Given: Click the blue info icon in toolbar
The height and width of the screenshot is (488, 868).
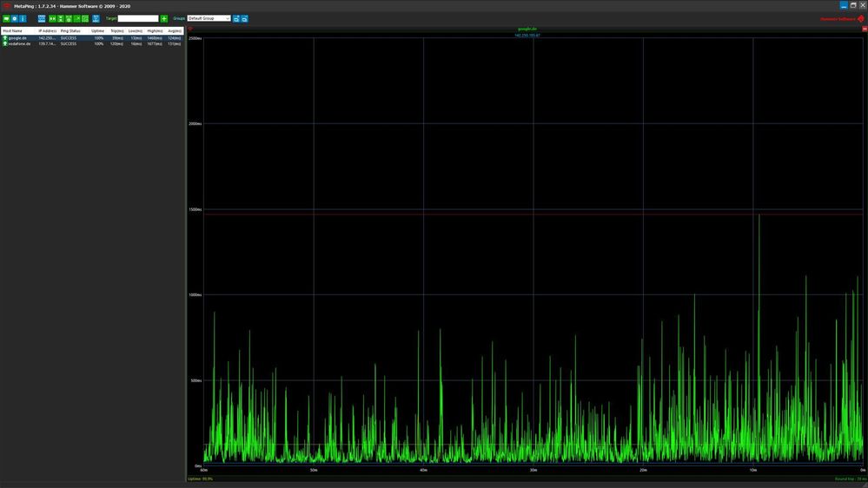Looking at the screenshot, I should (23, 18).
